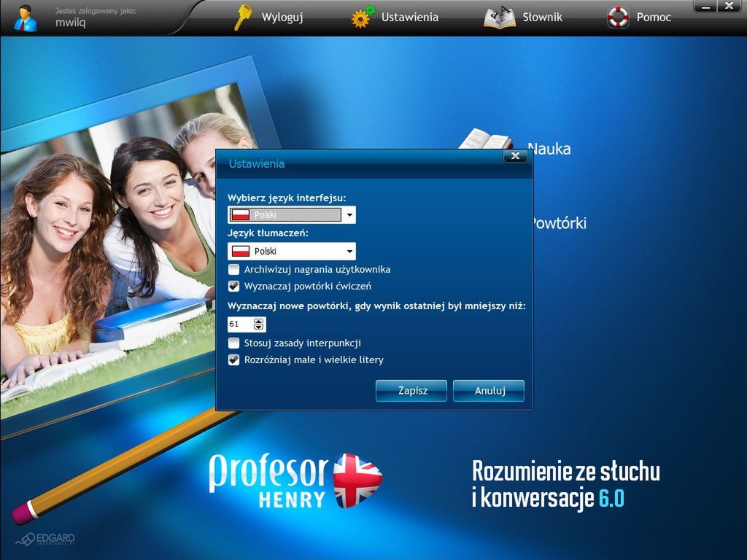Click the Zapisz button

tap(411, 391)
